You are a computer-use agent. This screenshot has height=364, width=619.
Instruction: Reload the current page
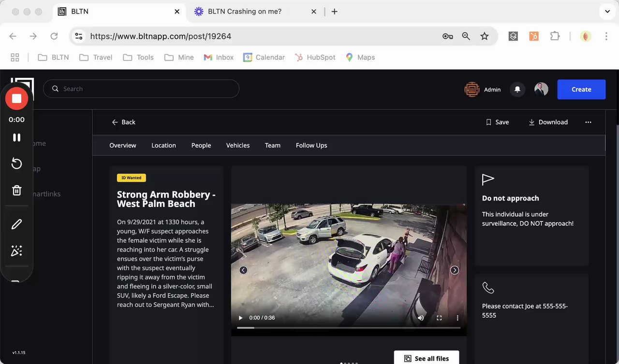pyautogui.click(x=54, y=36)
